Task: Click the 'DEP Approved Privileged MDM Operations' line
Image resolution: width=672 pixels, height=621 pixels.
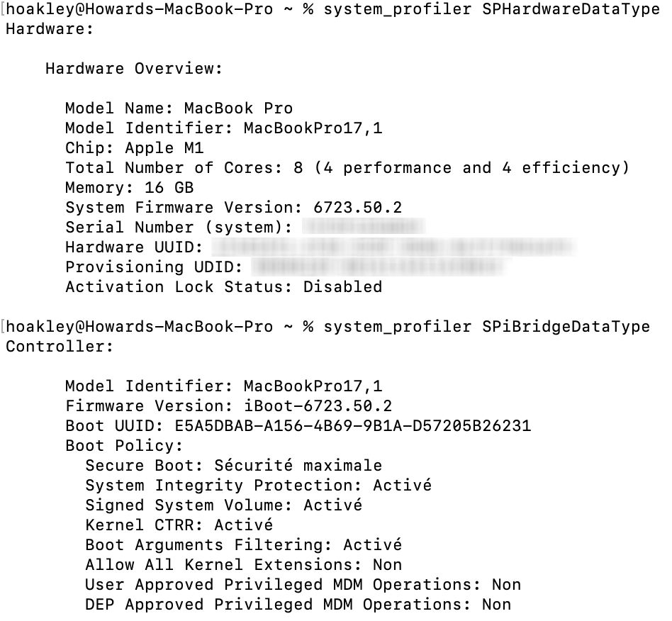Action: [x=298, y=605]
